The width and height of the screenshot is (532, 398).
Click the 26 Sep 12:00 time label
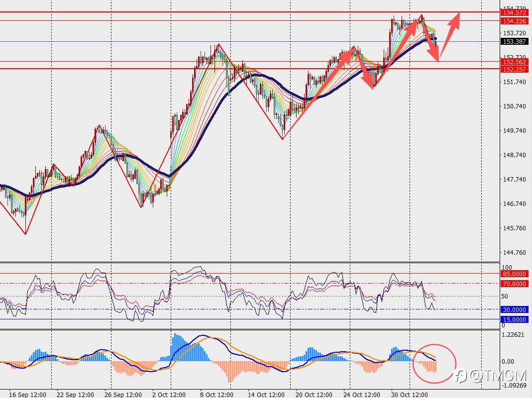[123, 395]
